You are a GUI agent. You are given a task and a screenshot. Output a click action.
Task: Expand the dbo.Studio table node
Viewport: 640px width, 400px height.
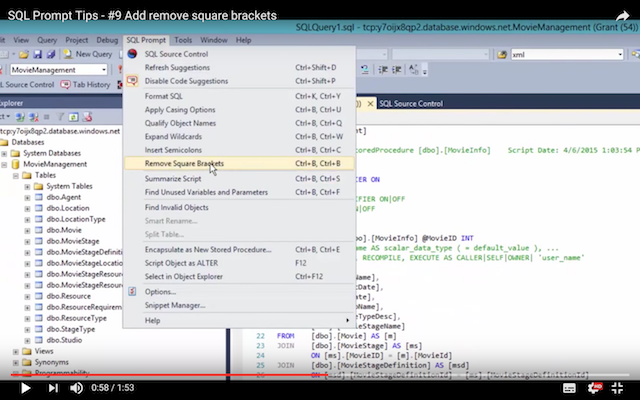27,340
